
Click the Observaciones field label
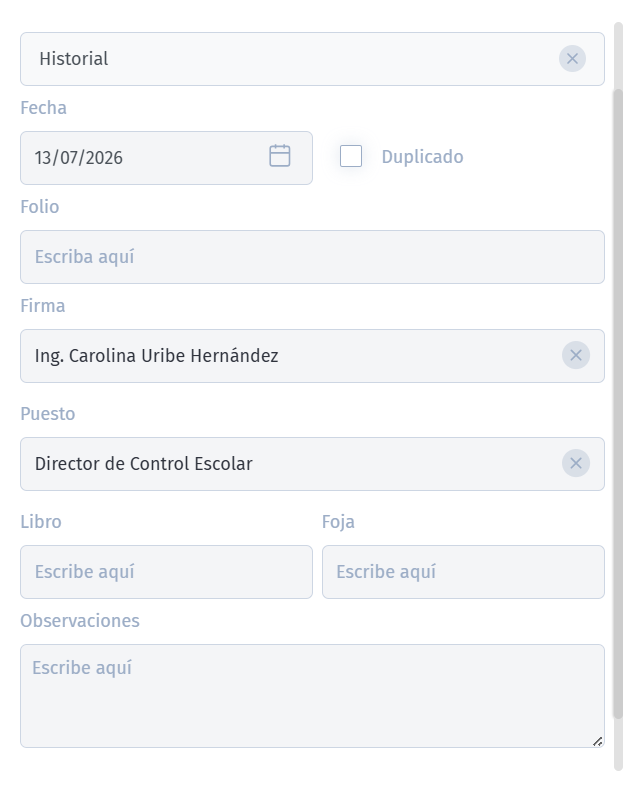(x=80, y=621)
